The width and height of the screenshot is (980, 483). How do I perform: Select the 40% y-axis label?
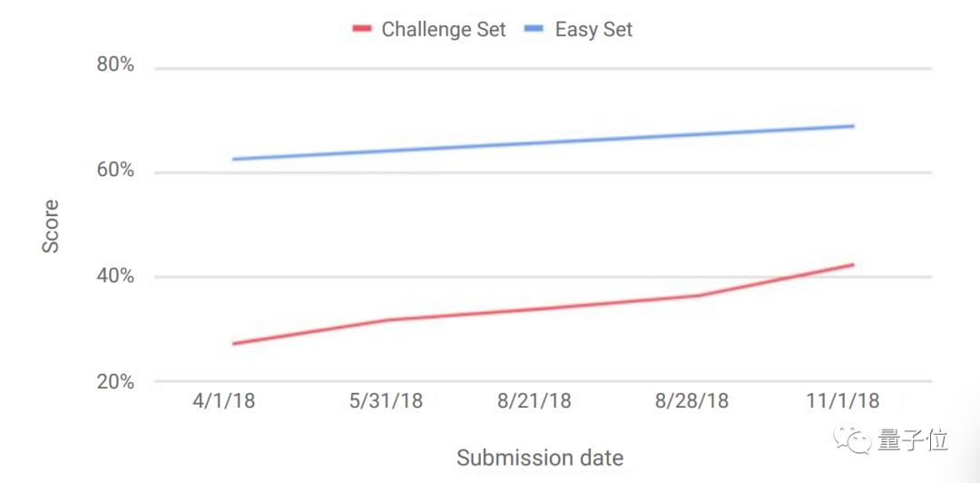click(115, 276)
